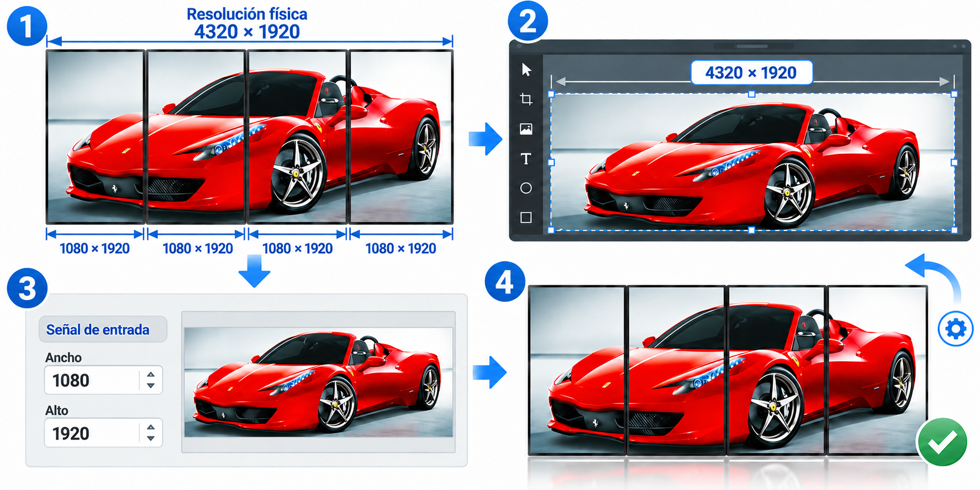This screenshot has width=980, height=490.
Task: Click the 4320 × 1920 size badge in the editor
Action: (x=751, y=73)
